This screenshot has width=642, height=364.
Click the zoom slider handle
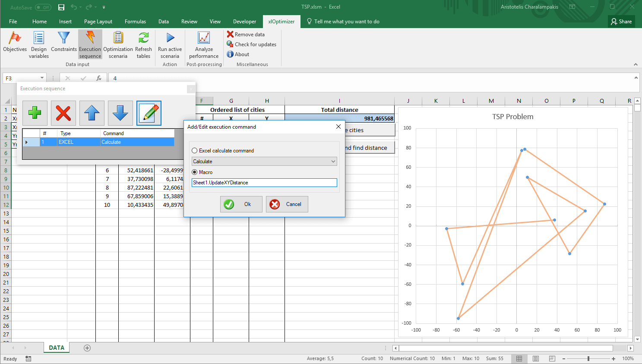[588, 359]
